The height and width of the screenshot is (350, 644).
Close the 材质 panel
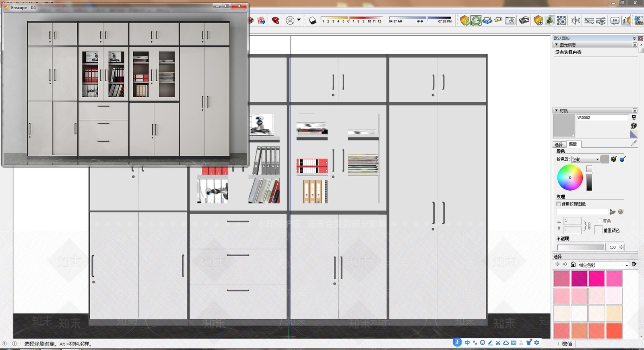tap(635, 111)
